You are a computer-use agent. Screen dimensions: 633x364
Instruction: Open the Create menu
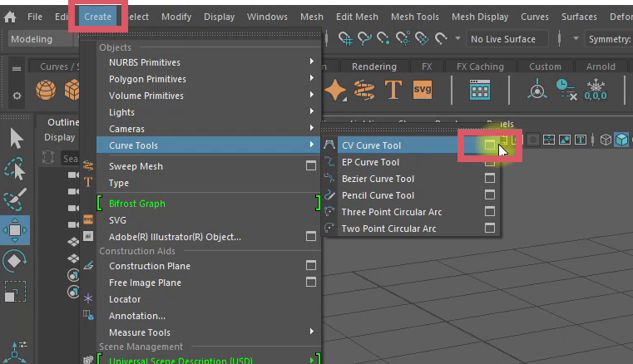97,17
